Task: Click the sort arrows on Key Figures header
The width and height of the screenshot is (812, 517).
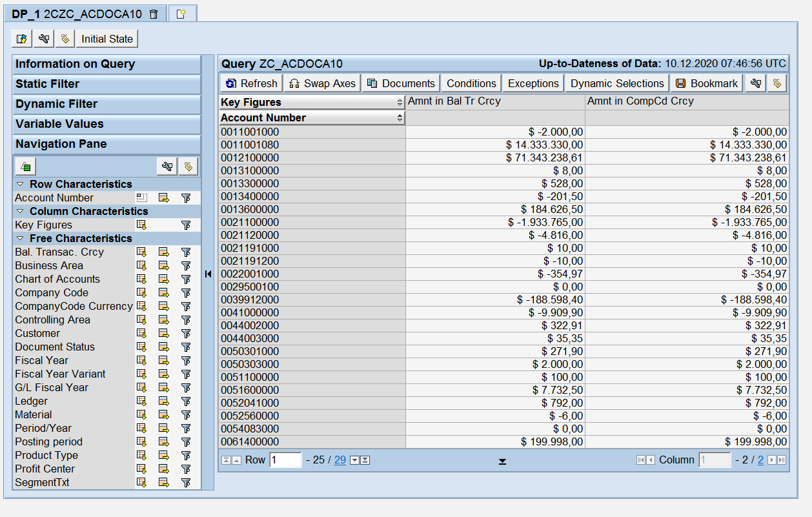Action: (400, 103)
